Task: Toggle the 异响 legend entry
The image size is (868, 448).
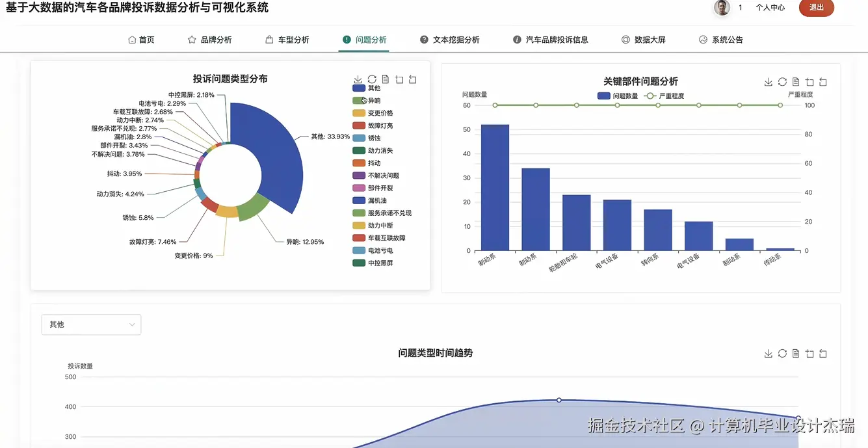Action: (367, 101)
